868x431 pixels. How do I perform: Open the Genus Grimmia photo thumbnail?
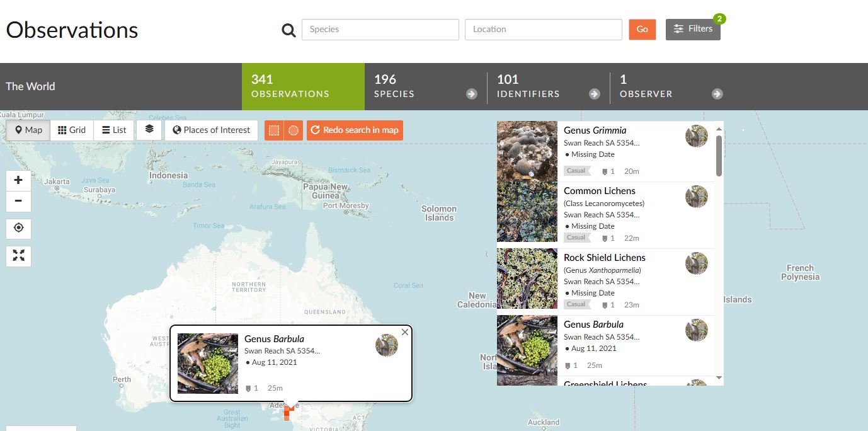coord(527,151)
